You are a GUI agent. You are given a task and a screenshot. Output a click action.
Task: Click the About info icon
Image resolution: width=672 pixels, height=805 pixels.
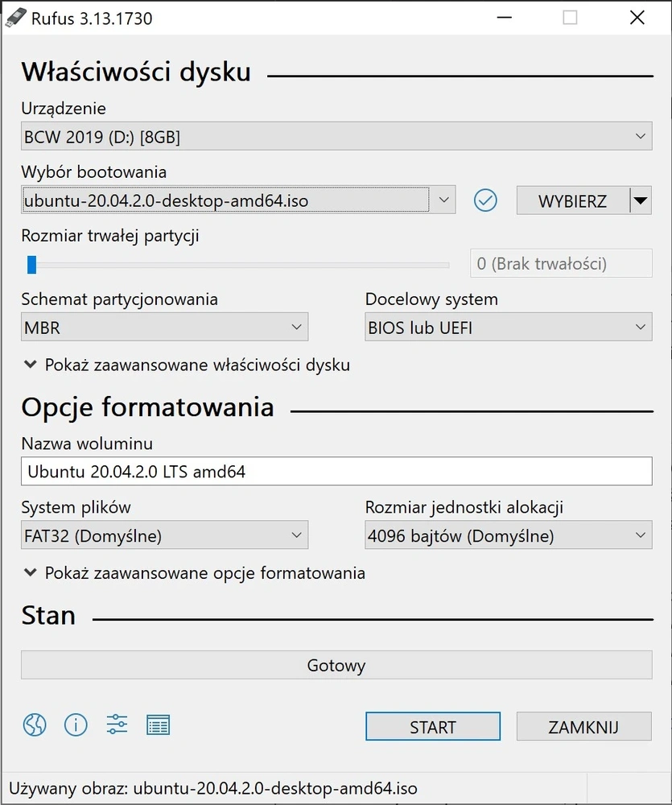tap(76, 725)
